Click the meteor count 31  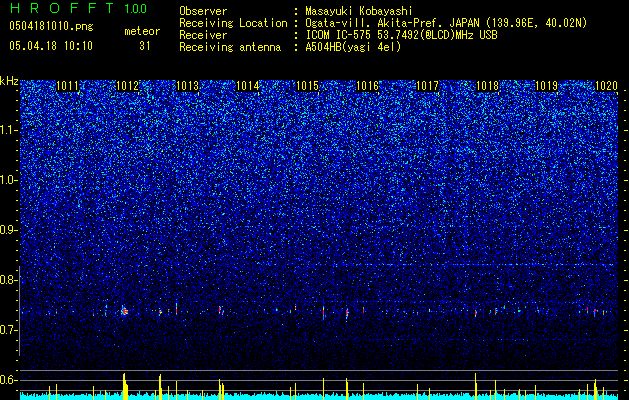coord(145,46)
